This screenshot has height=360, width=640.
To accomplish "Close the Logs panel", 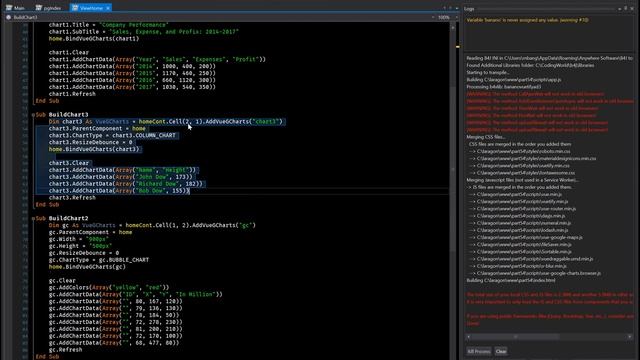I will coord(632,8).
